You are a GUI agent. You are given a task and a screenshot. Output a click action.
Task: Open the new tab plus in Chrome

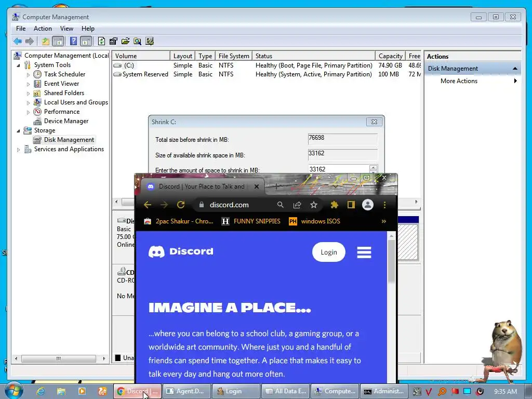click(276, 187)
